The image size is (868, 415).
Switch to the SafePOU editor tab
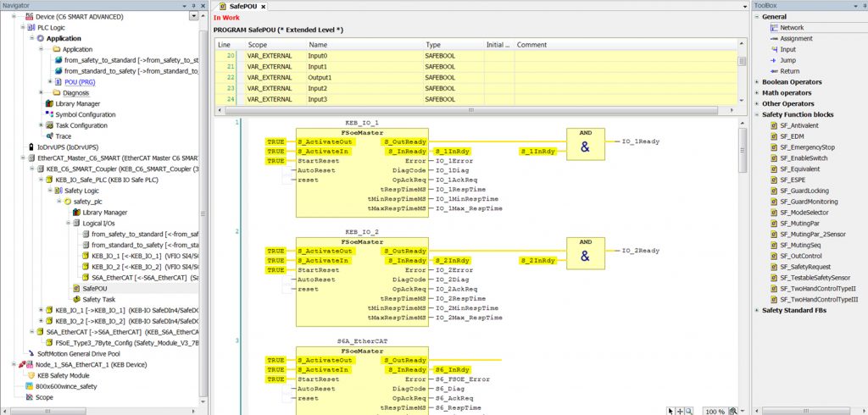[x=242, y=6]
